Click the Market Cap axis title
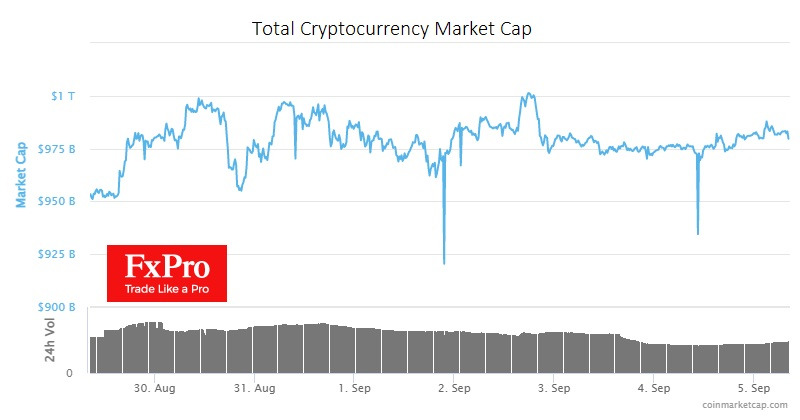The height and width of the screenshot is (420, 800). click(x=21, y=174)
